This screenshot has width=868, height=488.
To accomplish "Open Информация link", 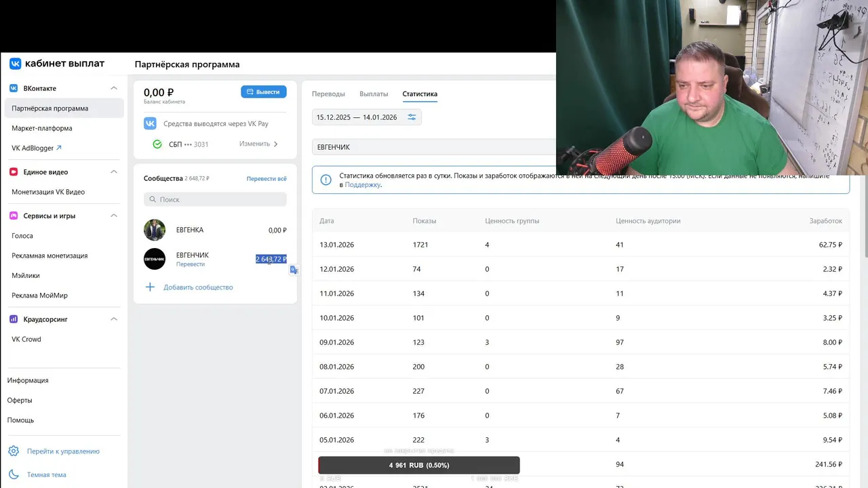I will [x=28, y=380].
